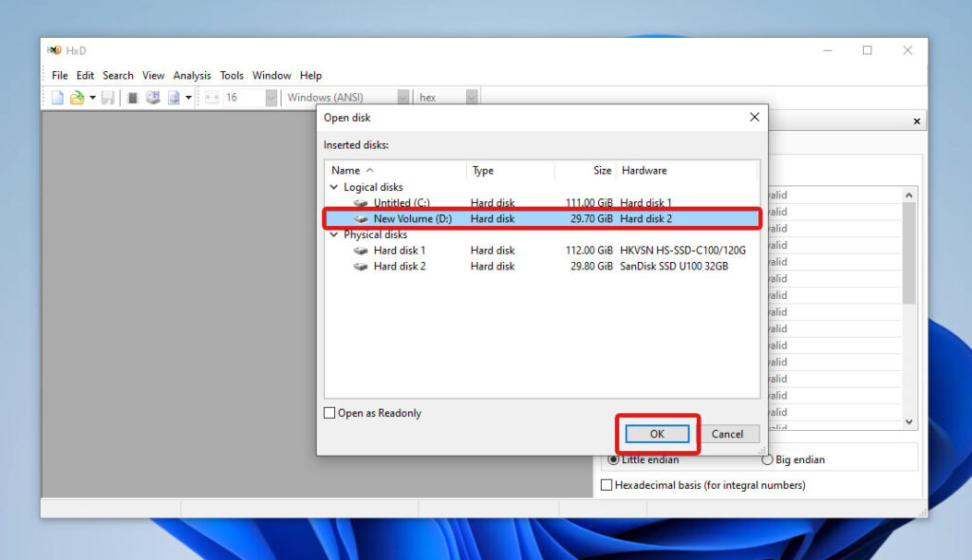Screen dimensions: 972x560
Task: Click the Open disk toolbar icon
Action: point(153,98)
